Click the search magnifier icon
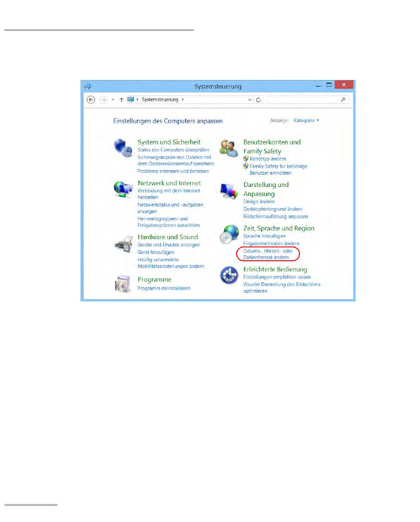 (x=343, y=99)
